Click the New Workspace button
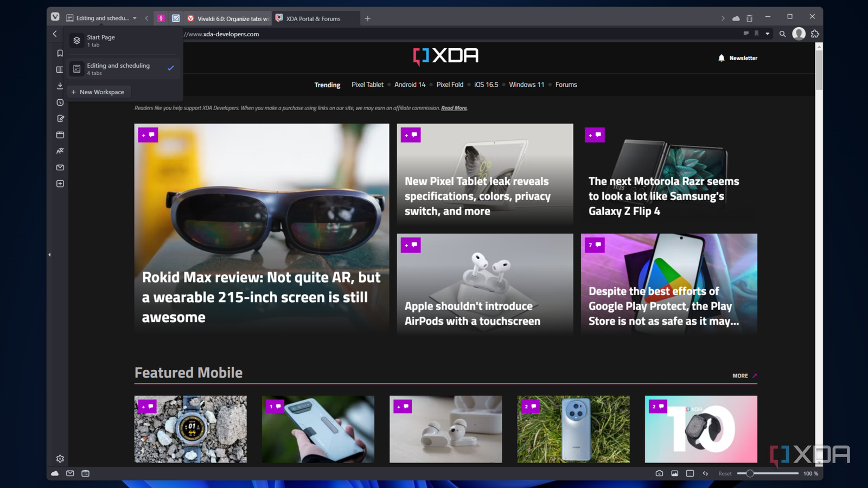This screenshot has width=868, height=488. (x=99, y=92)
